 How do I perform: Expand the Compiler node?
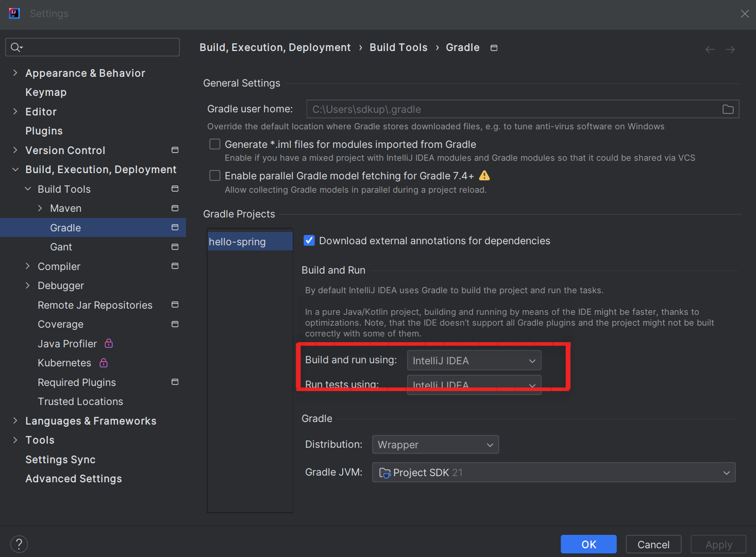[28, 266]
